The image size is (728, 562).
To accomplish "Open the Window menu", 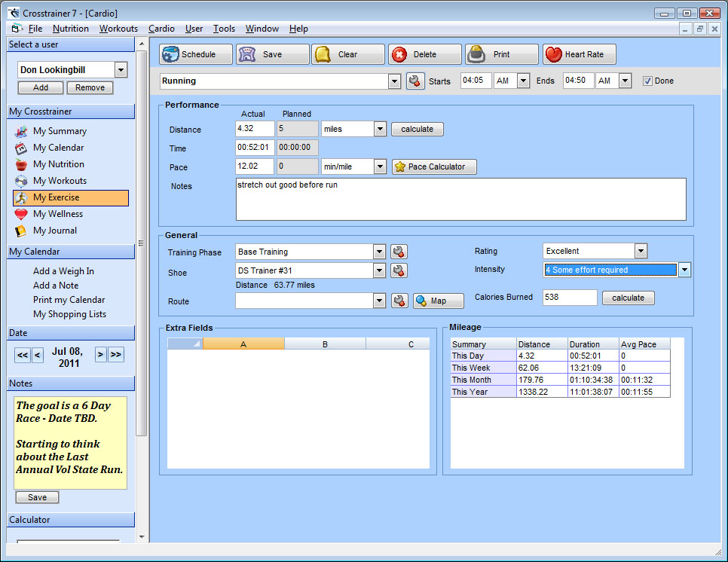I will click(262, 29).
